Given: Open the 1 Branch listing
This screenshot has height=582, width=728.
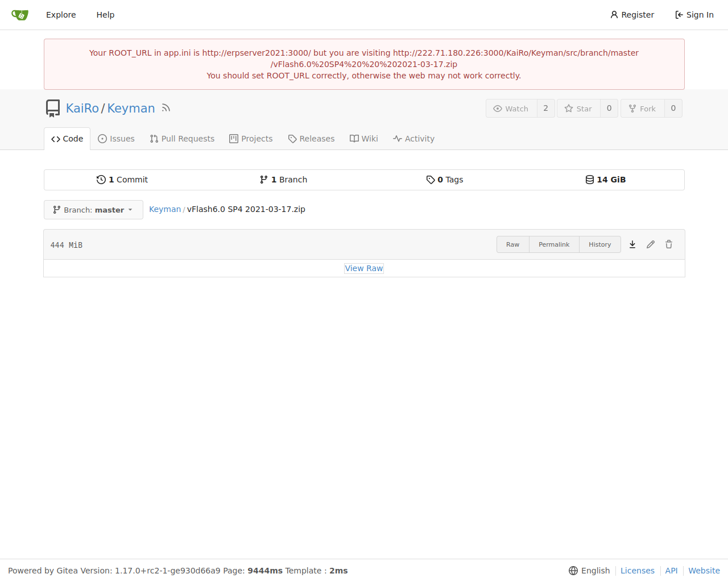Looking at the screenshot, I should point(283,180).
